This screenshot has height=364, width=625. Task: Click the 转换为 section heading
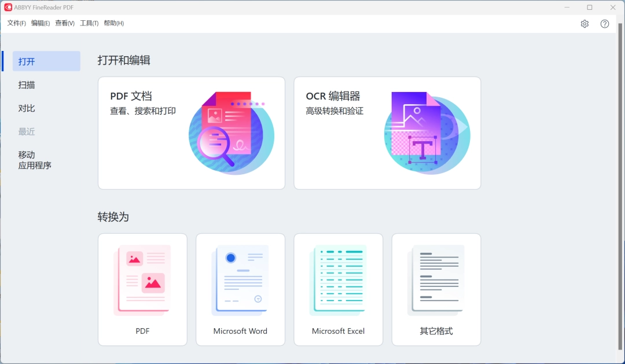pos(113,217)
